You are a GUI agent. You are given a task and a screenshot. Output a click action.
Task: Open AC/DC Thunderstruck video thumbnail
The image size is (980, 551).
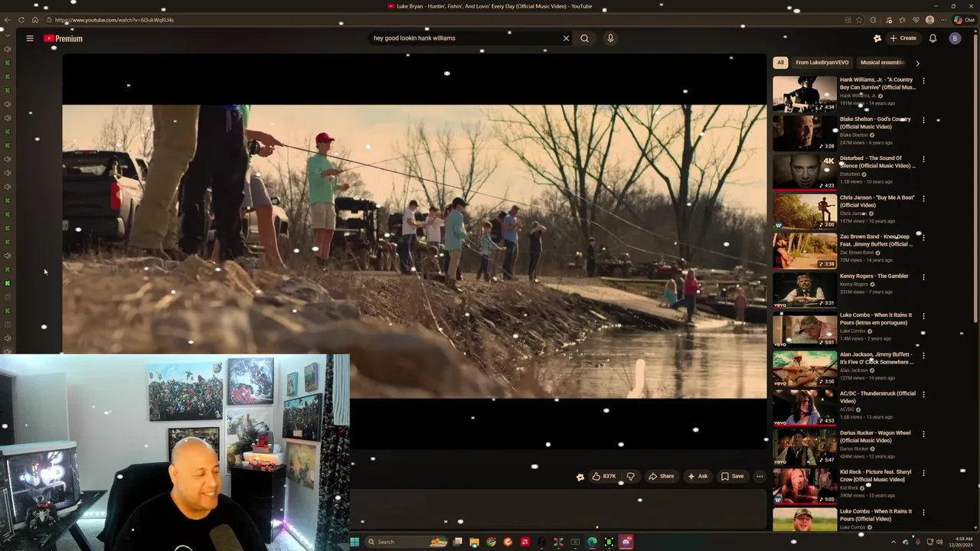(805, 407)
